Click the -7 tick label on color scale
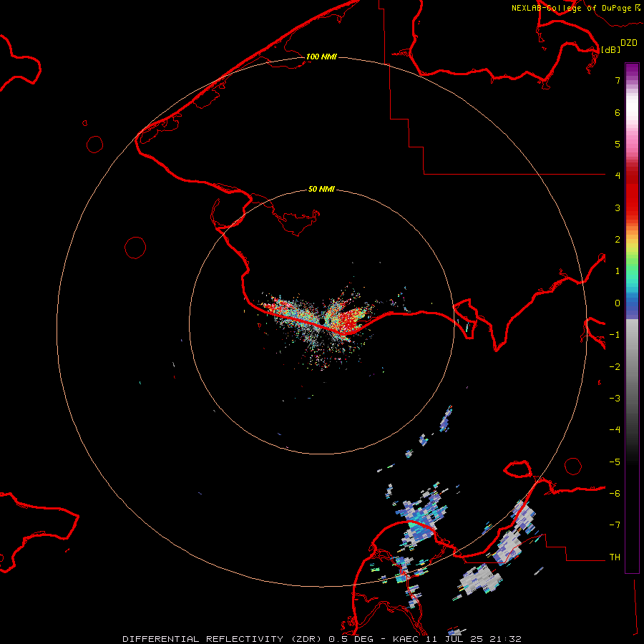 pyautogui.click(x=615, y=525)
